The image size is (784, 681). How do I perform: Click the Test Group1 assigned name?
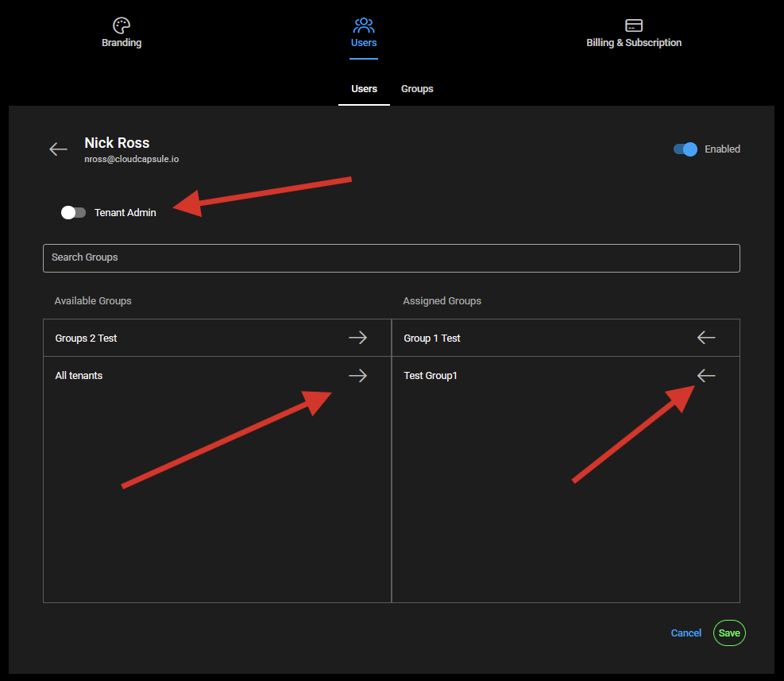(x=431, y=376)
